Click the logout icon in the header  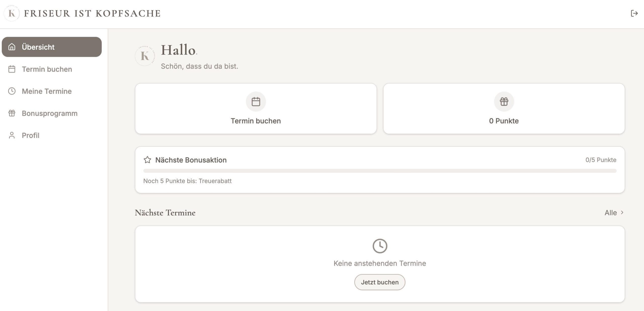click(x=634, y=13)
